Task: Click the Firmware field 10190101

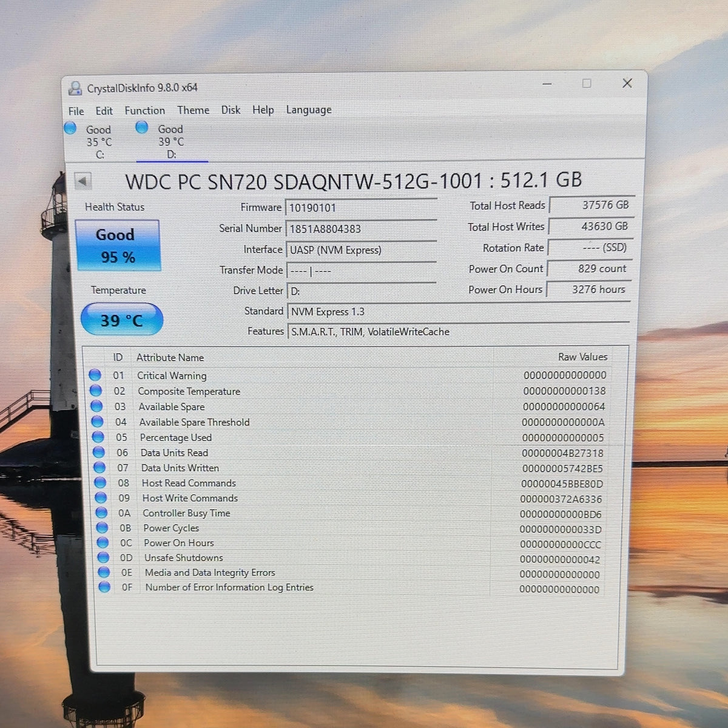Action: click(x=361, y=207)
